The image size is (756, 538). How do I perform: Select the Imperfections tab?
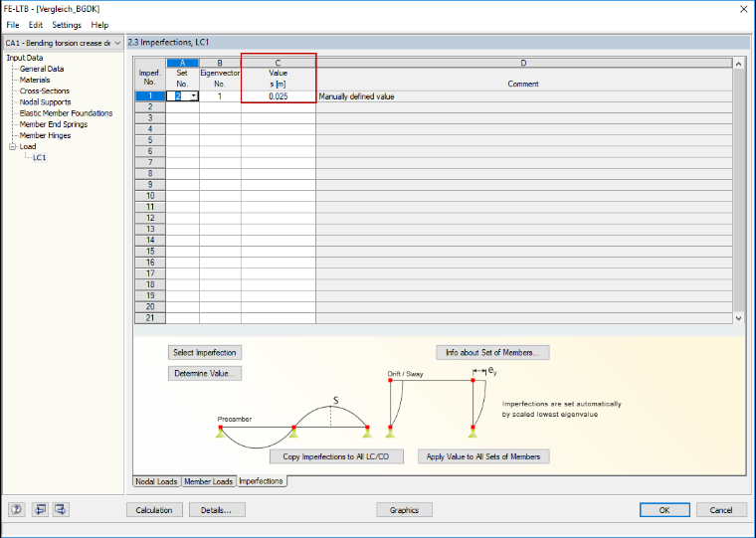[x=261, y=481]
